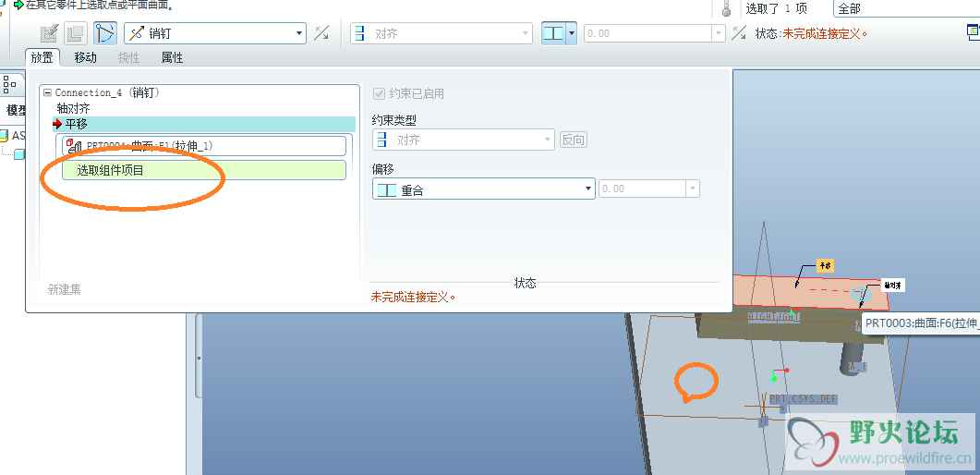Image resolution: width=980 pixels, height=475 pixels.
Task: Open the 销钉 connection type dropdown
Action: coord(215,33)
